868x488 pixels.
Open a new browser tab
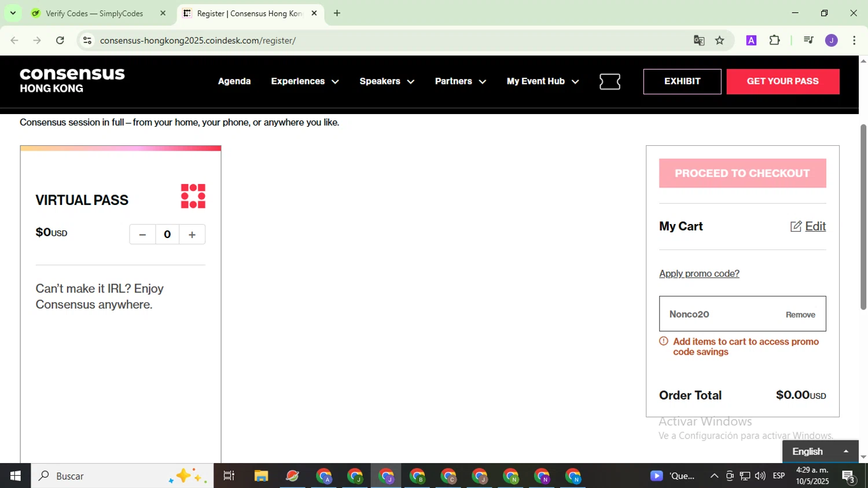(x=337, y=13)
